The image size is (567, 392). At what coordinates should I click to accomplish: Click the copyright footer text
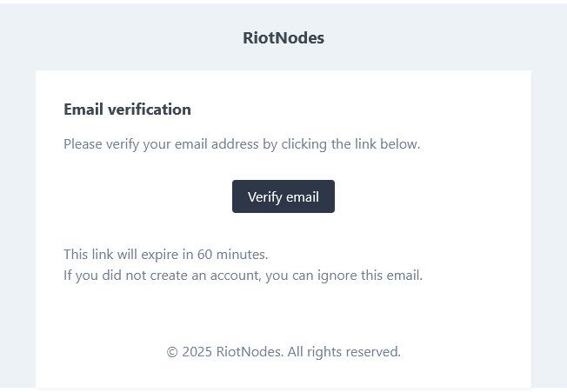(283, 352)
